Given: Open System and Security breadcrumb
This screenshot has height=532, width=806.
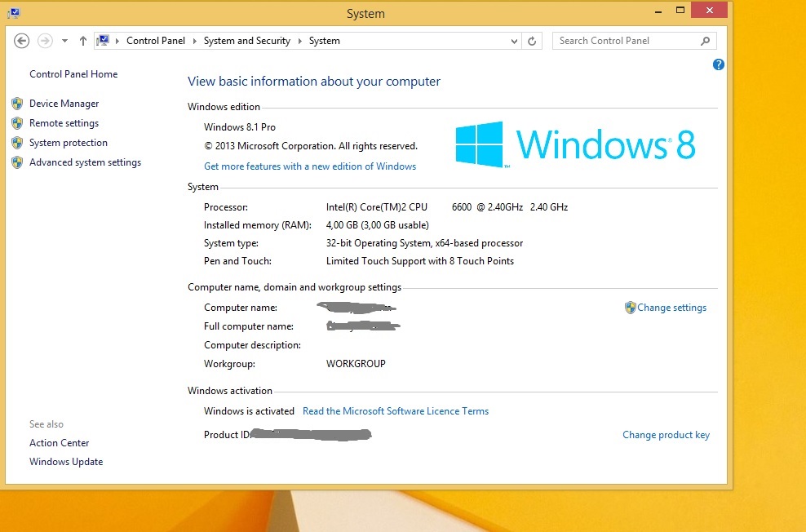Looking at the screenshot, I should tap(246, 41).
